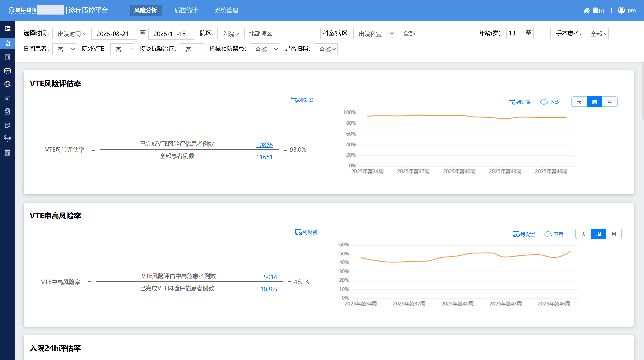The image size is (644, 360).
Task: Open the monitor with heart sidebar icon
Action: (x=7, y=125)
